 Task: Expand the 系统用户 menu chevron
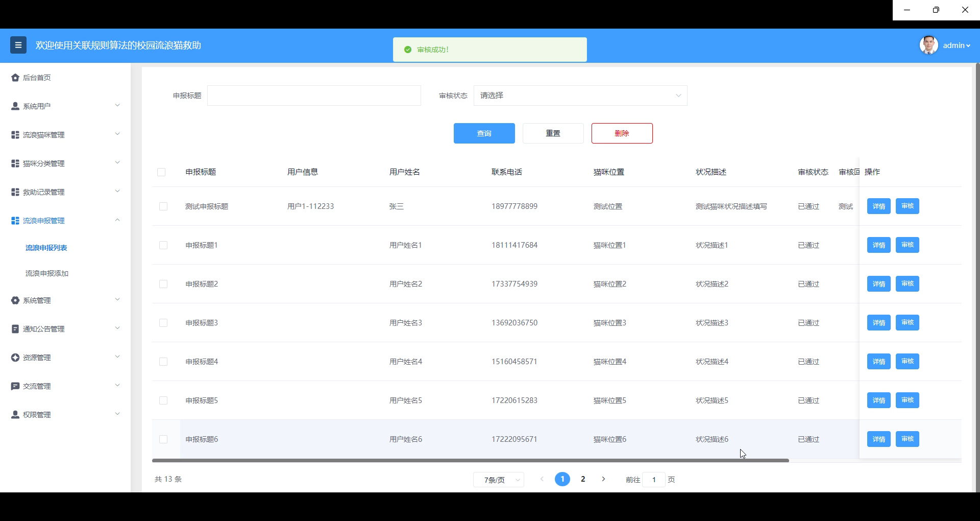(x=117, y=106)
